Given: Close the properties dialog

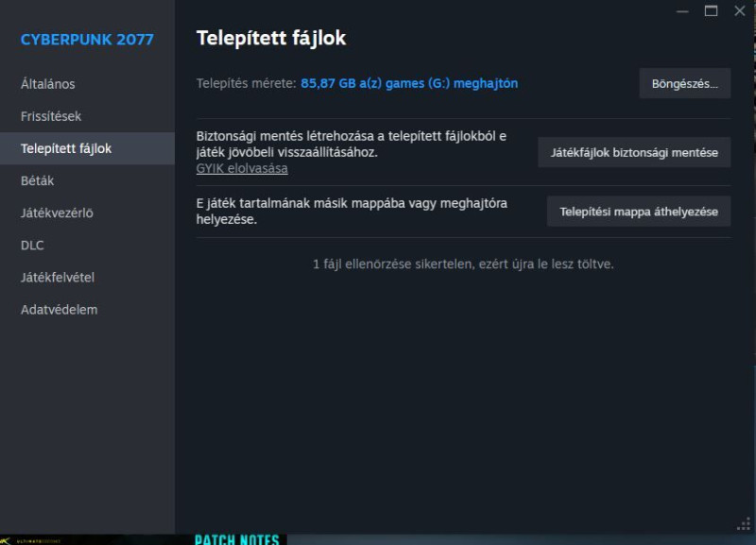Looking at the screenshot, I should pos(740,10).
